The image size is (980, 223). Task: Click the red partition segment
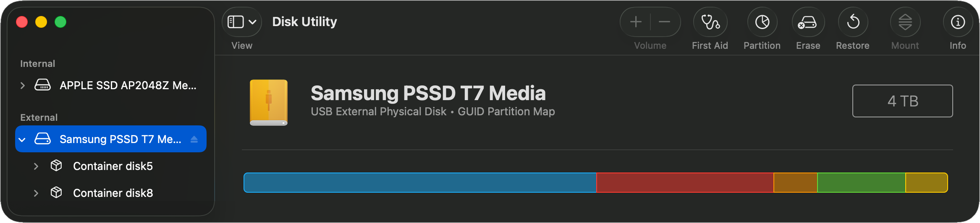[685, 183]
